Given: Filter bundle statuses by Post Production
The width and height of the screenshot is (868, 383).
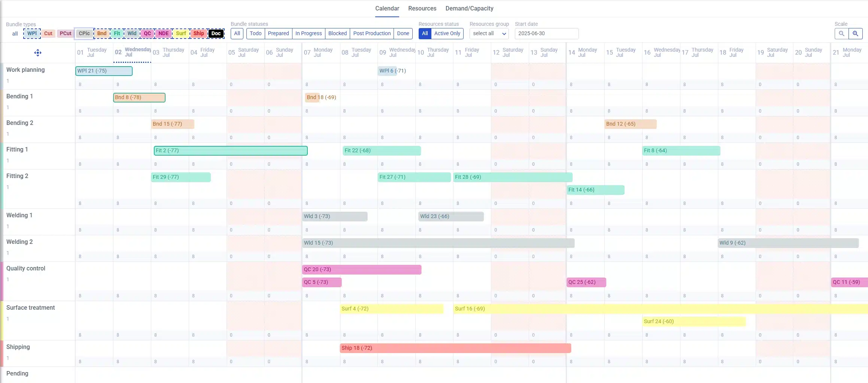Looking at the screenshot, I should point(372,34).
